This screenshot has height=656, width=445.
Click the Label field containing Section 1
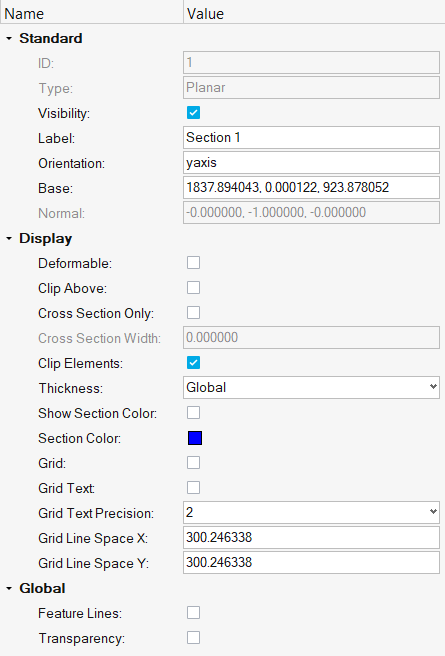[x=311, y=138]
